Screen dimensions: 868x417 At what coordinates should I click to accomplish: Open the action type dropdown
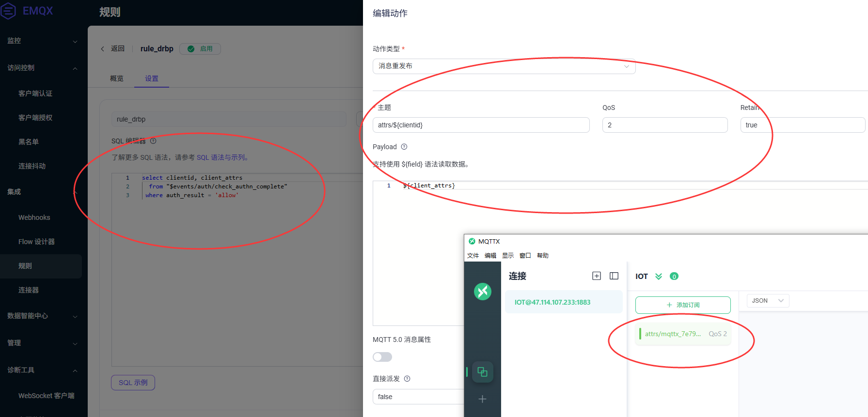pos(504,66)
